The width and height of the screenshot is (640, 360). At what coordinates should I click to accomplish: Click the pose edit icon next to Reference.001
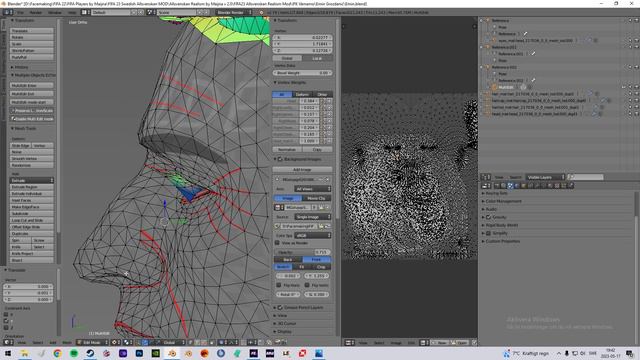coord(533,53)
